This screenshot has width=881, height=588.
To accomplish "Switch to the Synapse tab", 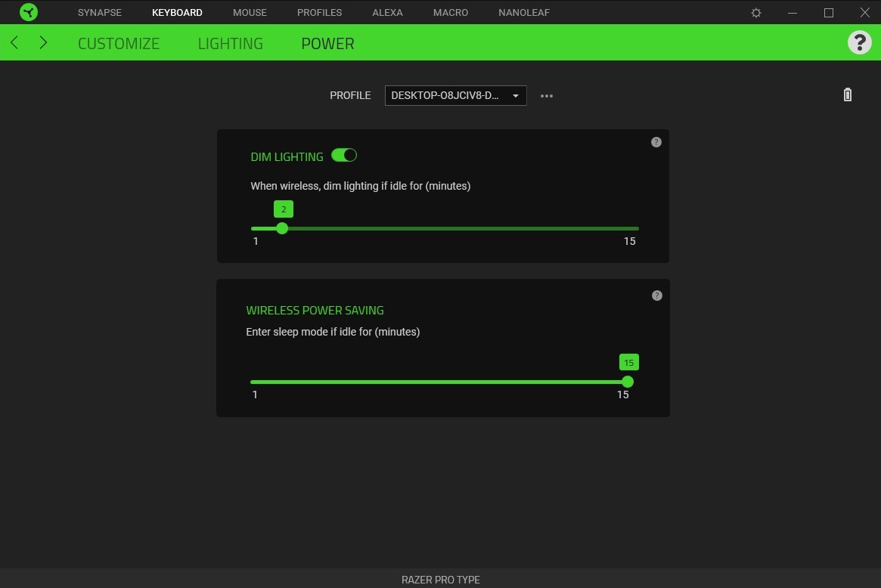I will [100, 12].
